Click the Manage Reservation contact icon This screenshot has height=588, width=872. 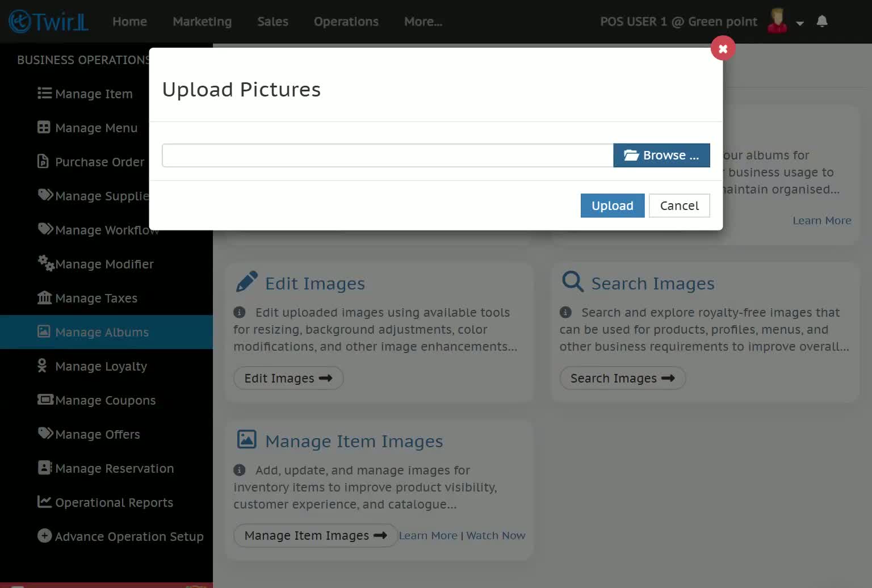pos(44,468)
